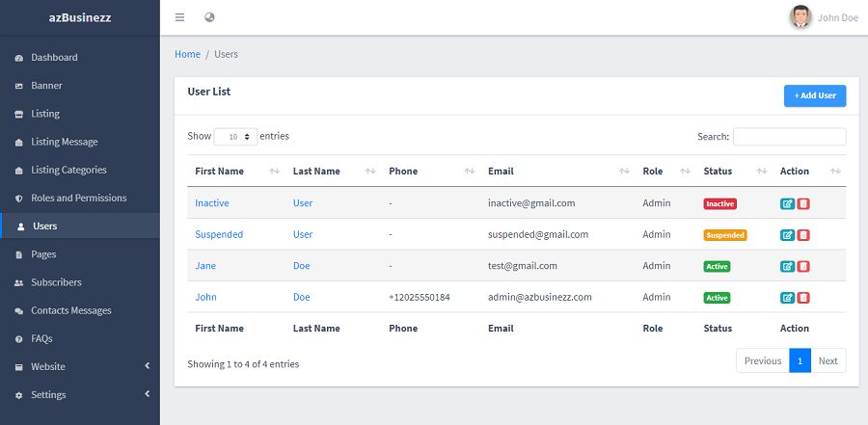Click delete icon for Suspended user row
Viewport: 868px width, 425px height.
(x=803, y=235)
